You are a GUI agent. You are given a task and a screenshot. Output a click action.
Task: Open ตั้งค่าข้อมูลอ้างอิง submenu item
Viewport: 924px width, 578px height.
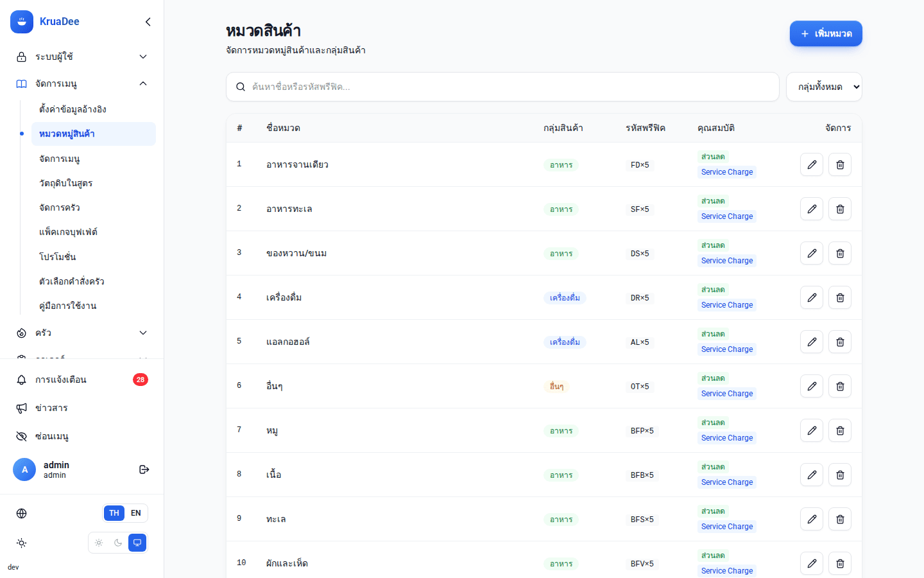(94, 109)
